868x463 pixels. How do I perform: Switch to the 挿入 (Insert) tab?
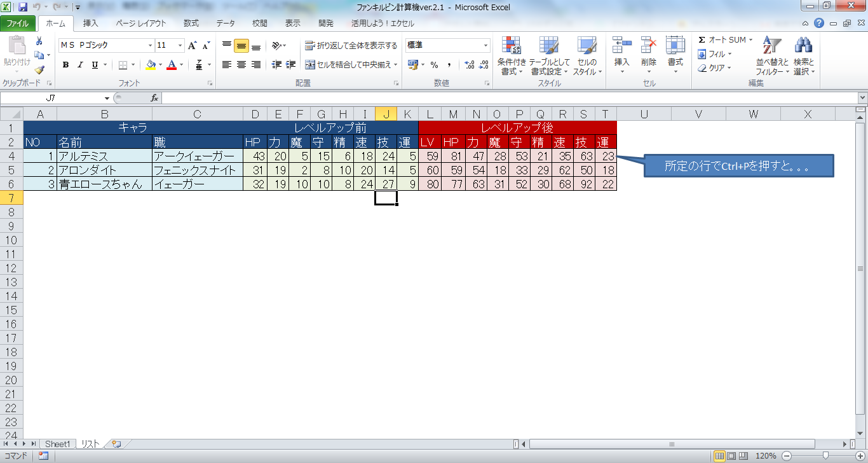pyautogui.click(x=91, y=24)
